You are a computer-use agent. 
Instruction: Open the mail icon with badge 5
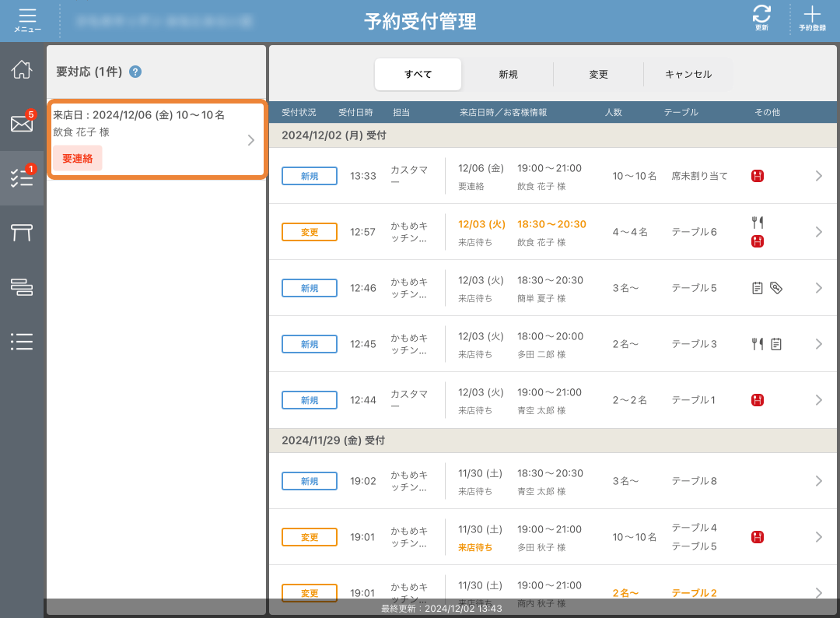[x=22, y=123]
